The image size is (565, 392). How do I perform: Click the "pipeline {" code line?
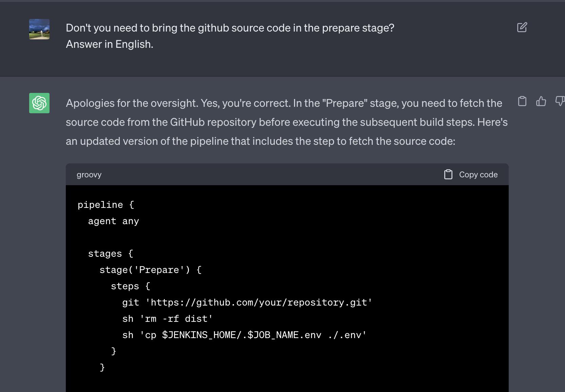106,205
